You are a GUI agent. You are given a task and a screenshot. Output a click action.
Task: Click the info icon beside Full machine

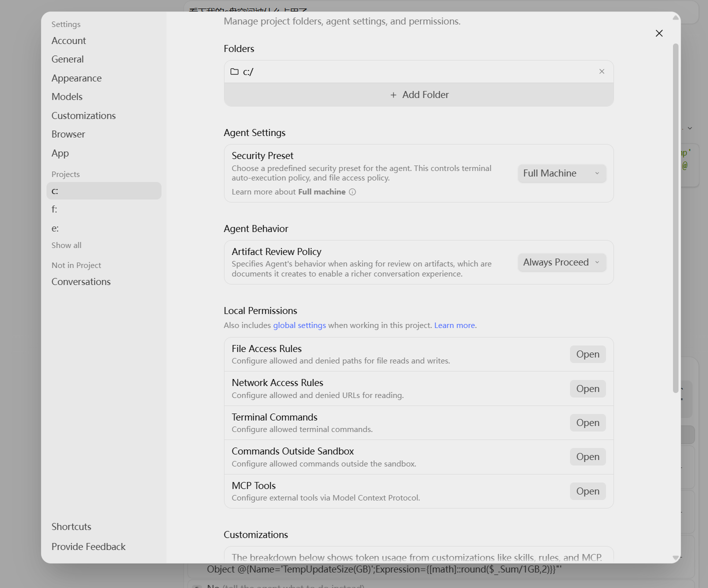pyautogui.click(x=352, y=192)
